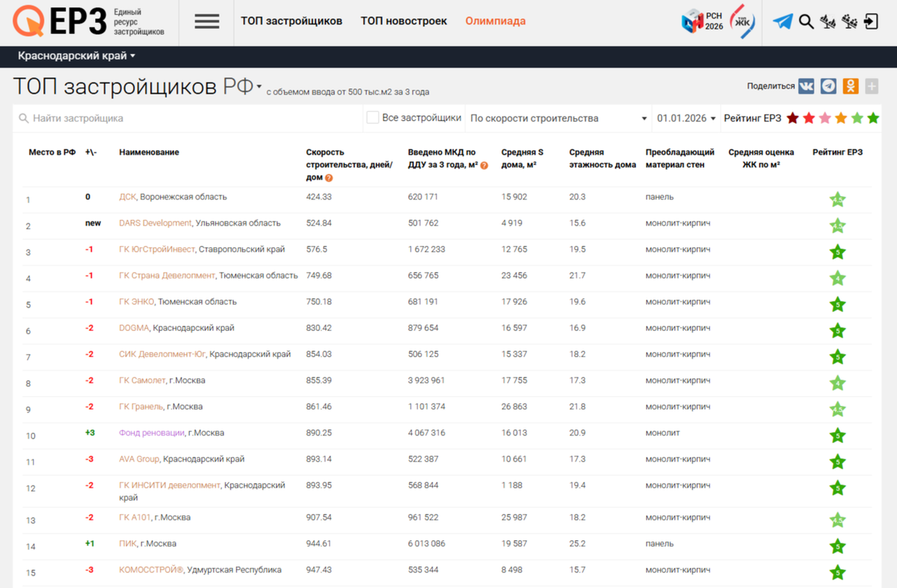Viewport: 897px width, 588px height.
Task: Open the ГК ИНСИТИ девелопмент link
Action: click(x=170, y=486)
